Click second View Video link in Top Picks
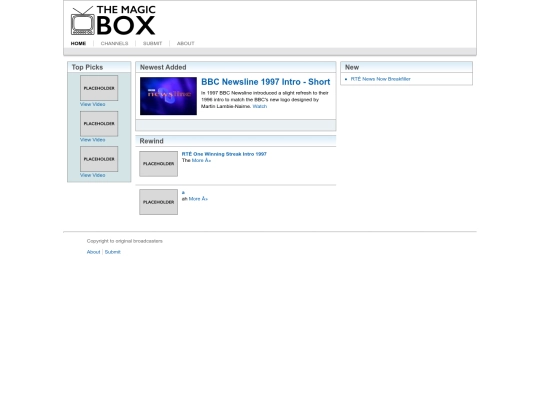Viewport: 540px width, 405px height. [x=93, y=139]
